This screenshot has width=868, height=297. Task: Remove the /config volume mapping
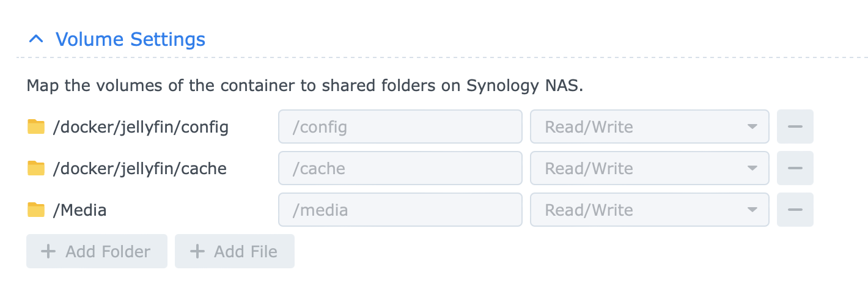[x=795, y=127]
